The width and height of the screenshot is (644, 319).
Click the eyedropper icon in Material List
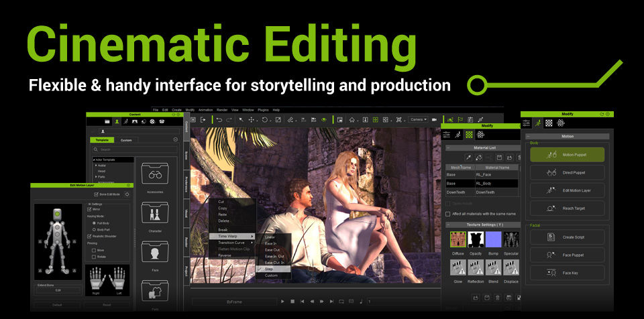click(x=468, y=157)
